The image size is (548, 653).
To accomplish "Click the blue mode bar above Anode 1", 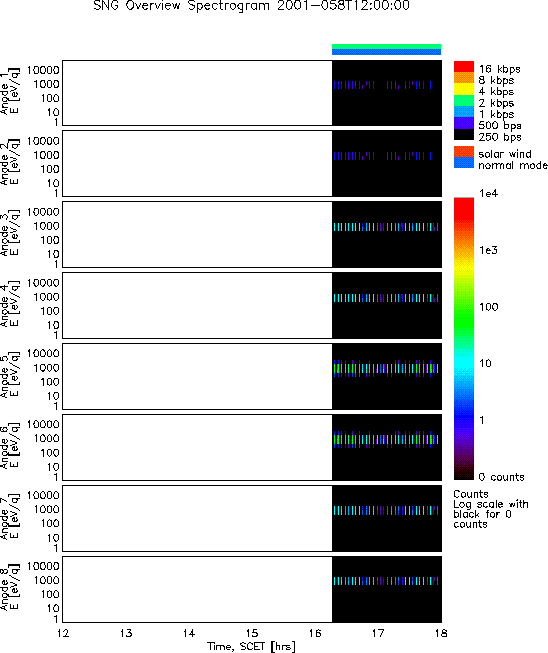I will pyautogui.click(x=386, y=52).
